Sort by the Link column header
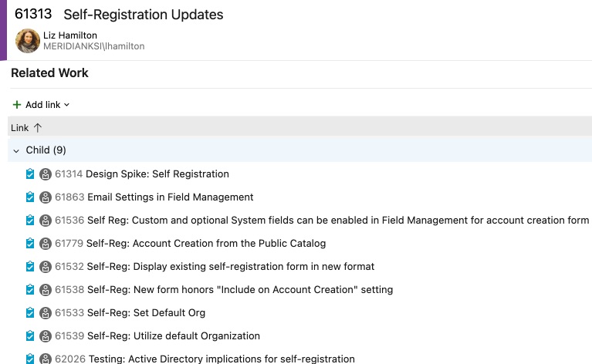The image size is (592, 364). pyautogui.click(x=19, y=128)
